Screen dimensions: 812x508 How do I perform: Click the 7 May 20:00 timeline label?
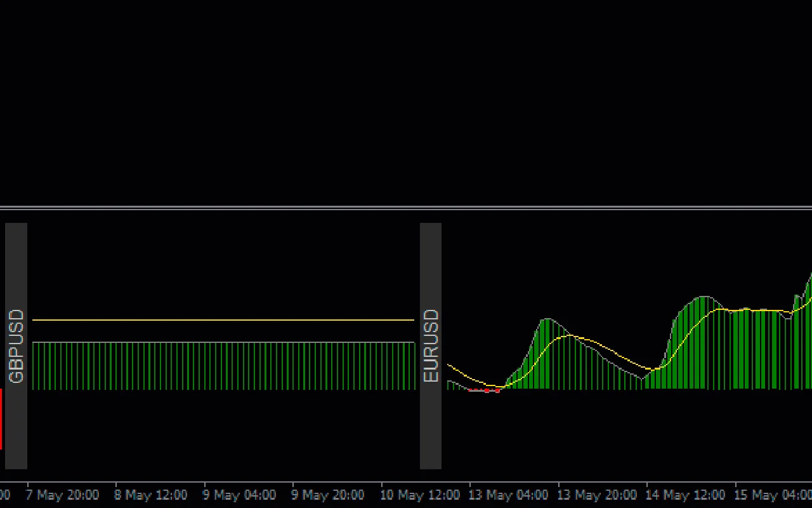(63, 495)
